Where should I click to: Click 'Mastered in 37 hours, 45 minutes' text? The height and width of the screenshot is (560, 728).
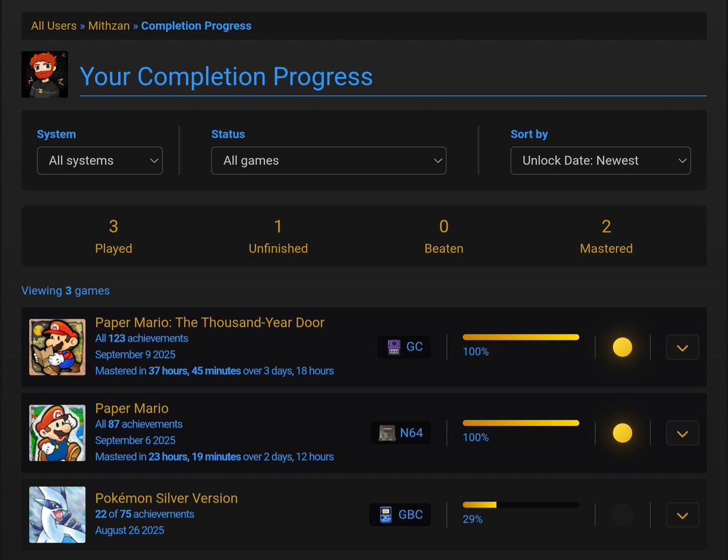tap(168, 371)
